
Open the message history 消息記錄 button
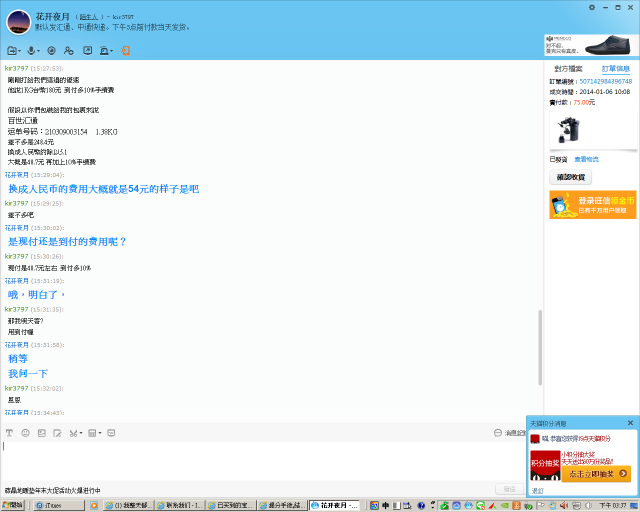pyautogui.click(x=510, y=433)
